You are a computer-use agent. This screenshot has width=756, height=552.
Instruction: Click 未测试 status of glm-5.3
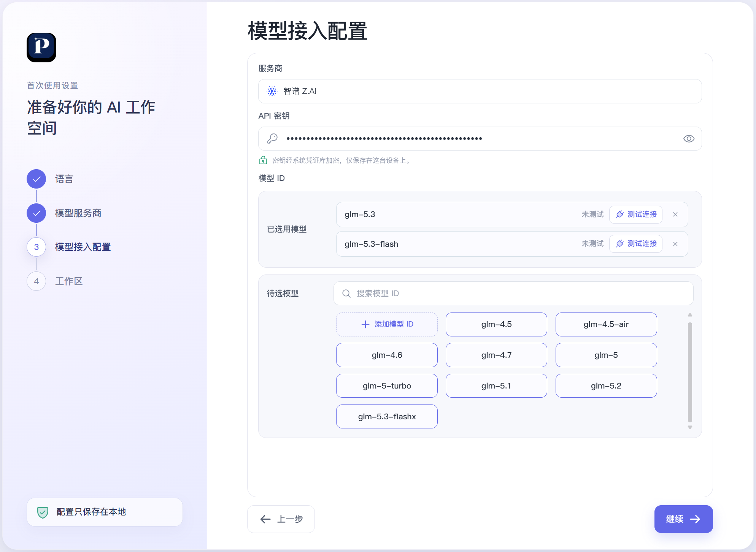pos(592,214)
